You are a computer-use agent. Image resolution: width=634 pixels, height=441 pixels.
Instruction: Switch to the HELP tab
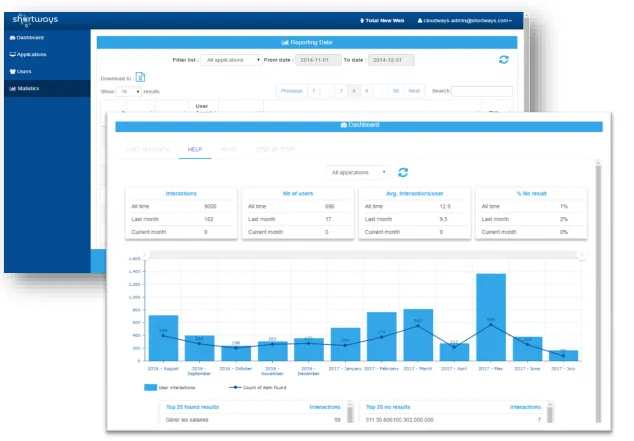pos(195,150)
